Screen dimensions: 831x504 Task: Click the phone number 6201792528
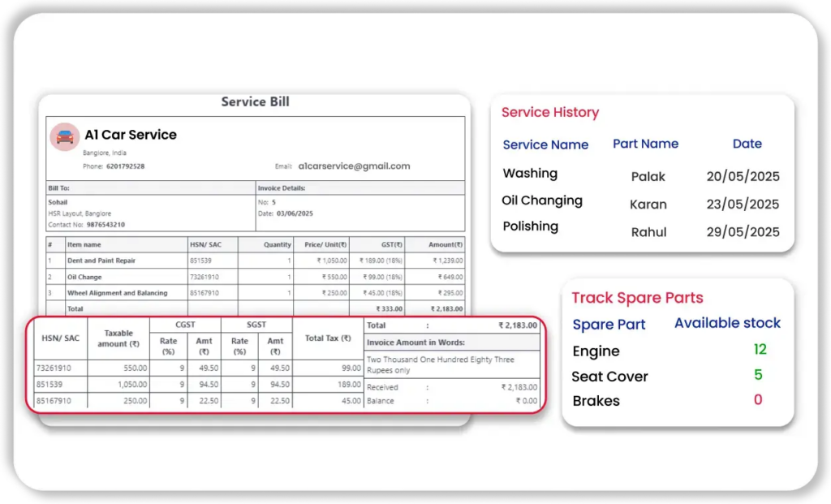point(125,166)
